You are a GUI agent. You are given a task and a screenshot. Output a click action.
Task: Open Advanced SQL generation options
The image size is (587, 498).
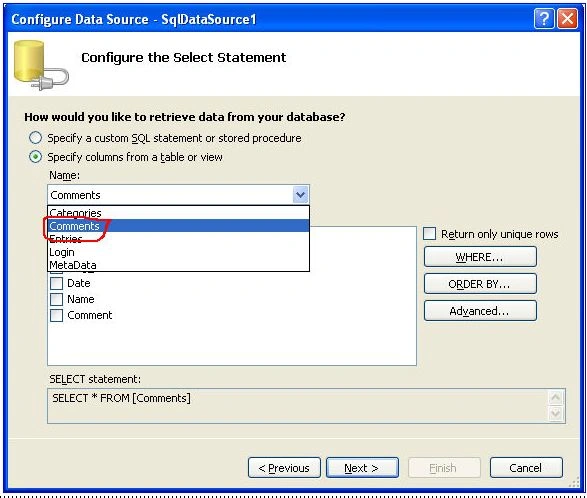(480, 311)
